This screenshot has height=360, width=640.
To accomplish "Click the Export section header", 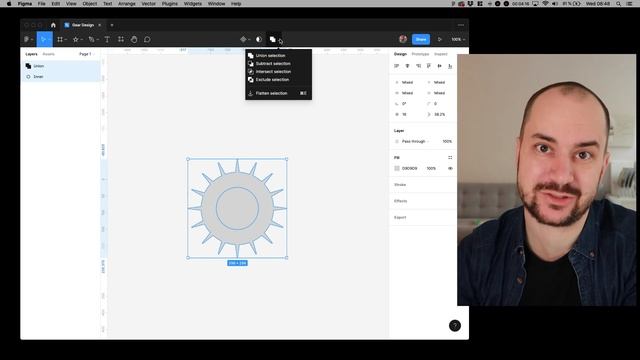I will [x=400, y=217].
